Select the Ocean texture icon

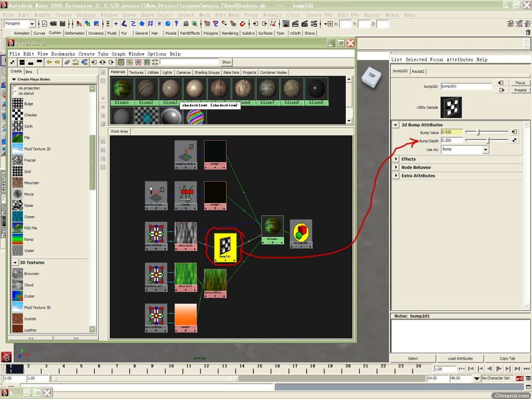tap(17, 217)
